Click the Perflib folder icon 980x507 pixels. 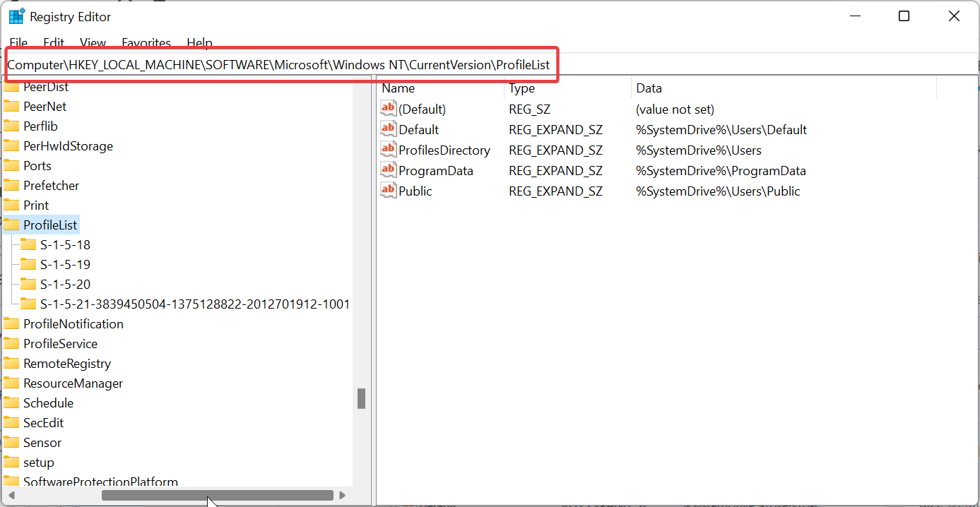(x=11, y=126)
